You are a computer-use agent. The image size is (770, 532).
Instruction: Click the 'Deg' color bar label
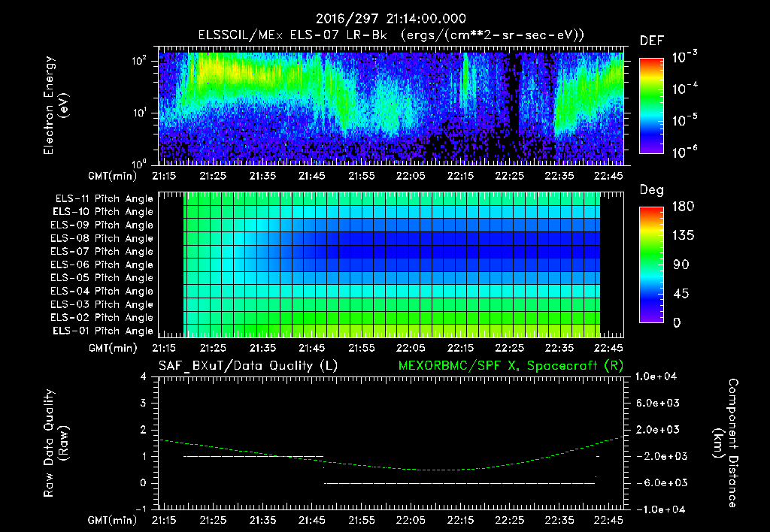click(652, 190)
